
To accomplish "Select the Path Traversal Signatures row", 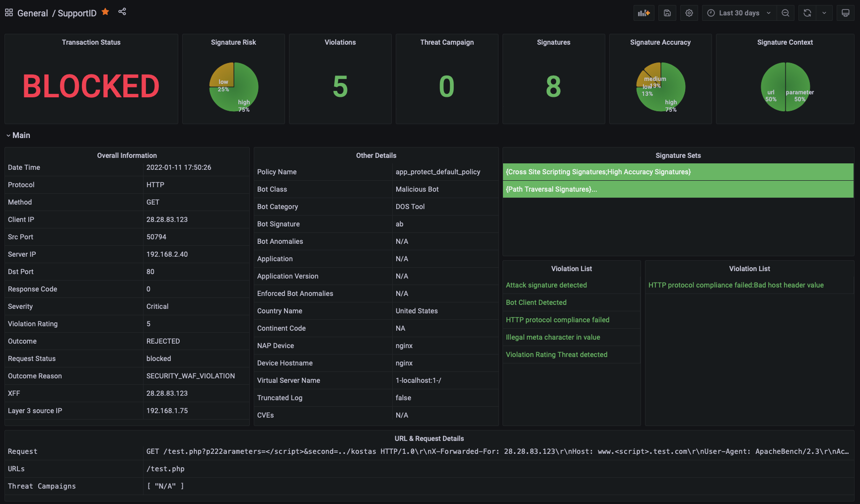I will coord(678,189).
